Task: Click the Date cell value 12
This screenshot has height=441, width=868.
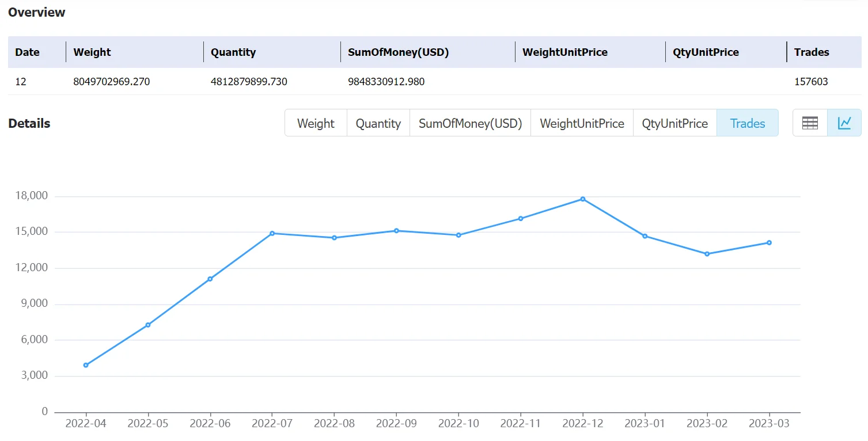Action: click(x=21, y=82)
